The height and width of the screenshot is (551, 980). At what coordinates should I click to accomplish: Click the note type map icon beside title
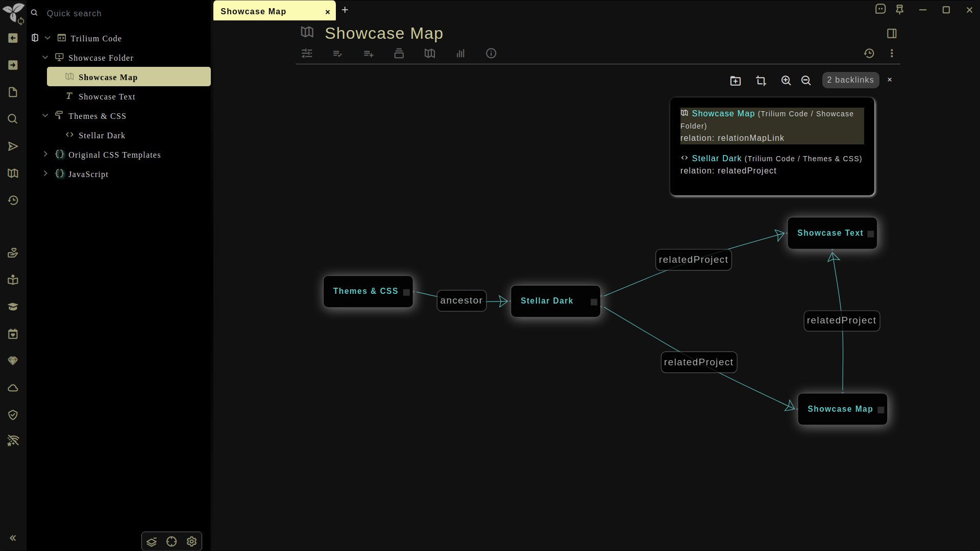[307, 32]
